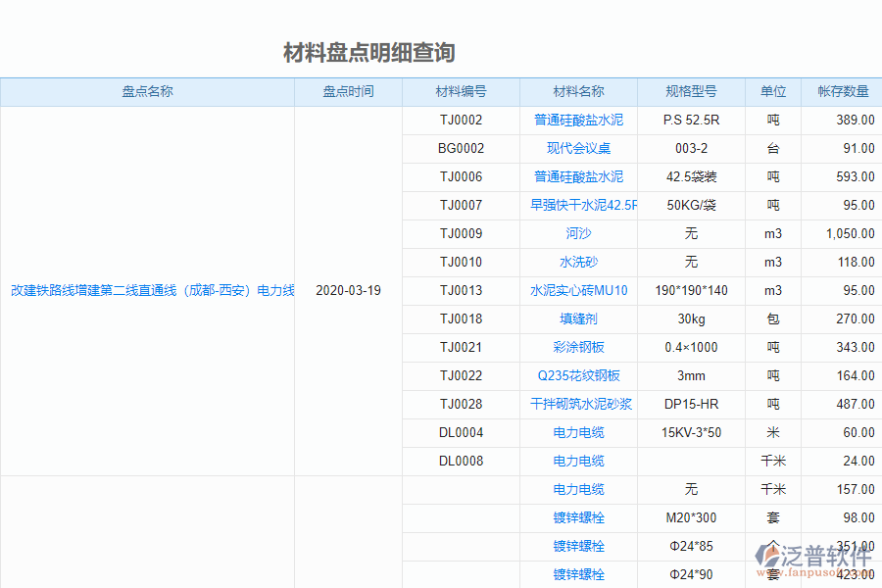Click the 盘点时间 column header
The width and height of the screenshot is (882, 588).
point(348,91)
